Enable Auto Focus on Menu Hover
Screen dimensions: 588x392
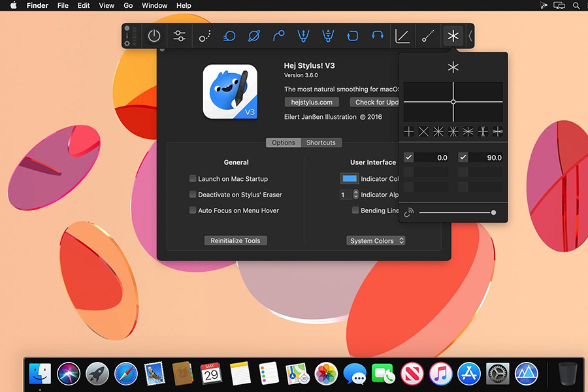click(193, 210)
